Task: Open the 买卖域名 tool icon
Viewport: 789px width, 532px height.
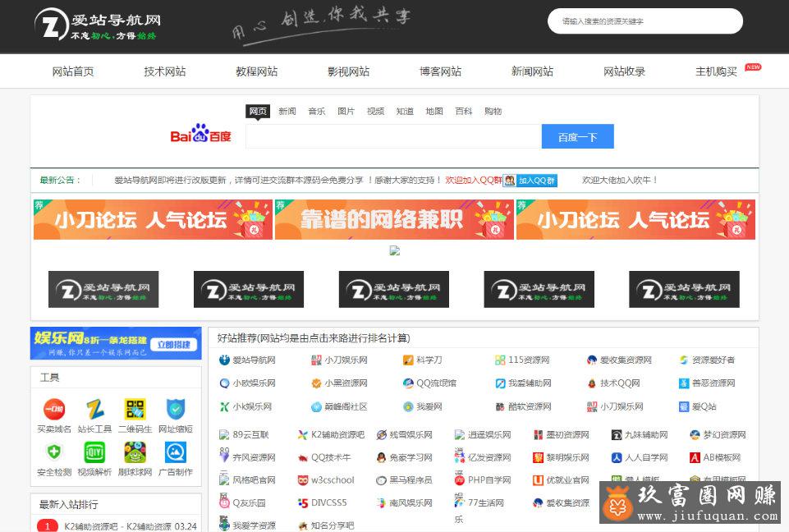Action: (54, 409)
